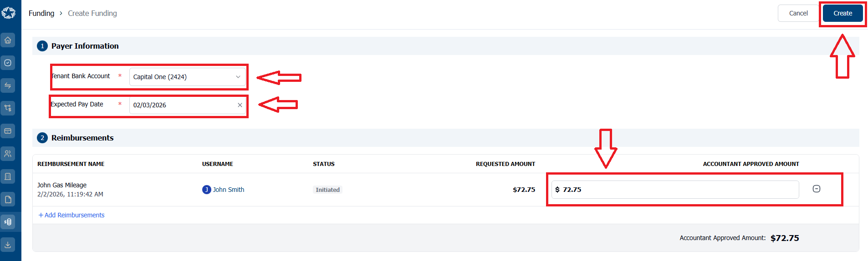
Task: Click the Initiated status badge
Action: (x=328, y=190)
